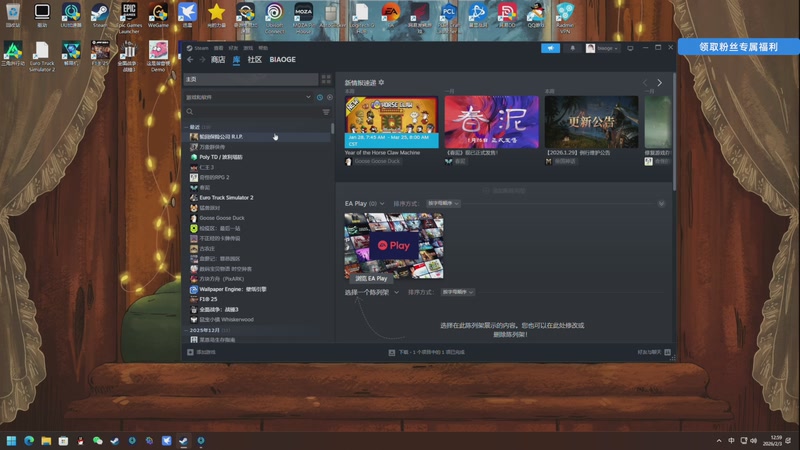
Task: Open the Steam desktop shortcut
Action: 99,15
